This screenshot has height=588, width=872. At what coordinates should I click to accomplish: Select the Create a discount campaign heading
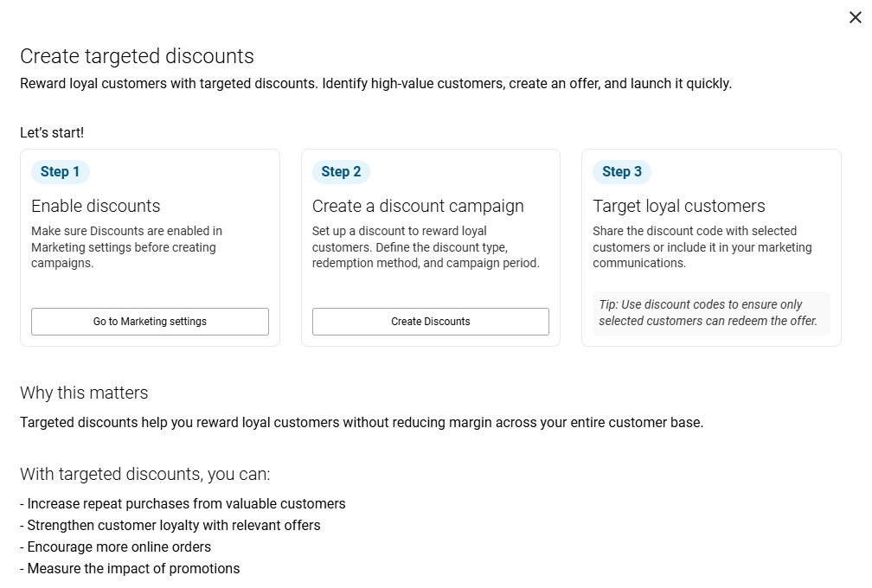(x=418, y=206)
